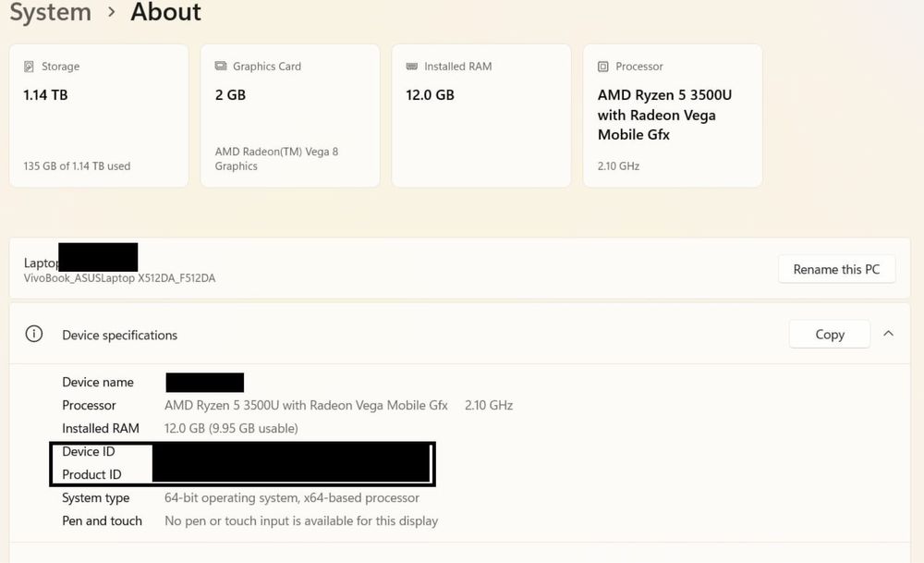Screen dimensions: 924x563
Task: Click the System type value text
Action: (x=292, y=498)
